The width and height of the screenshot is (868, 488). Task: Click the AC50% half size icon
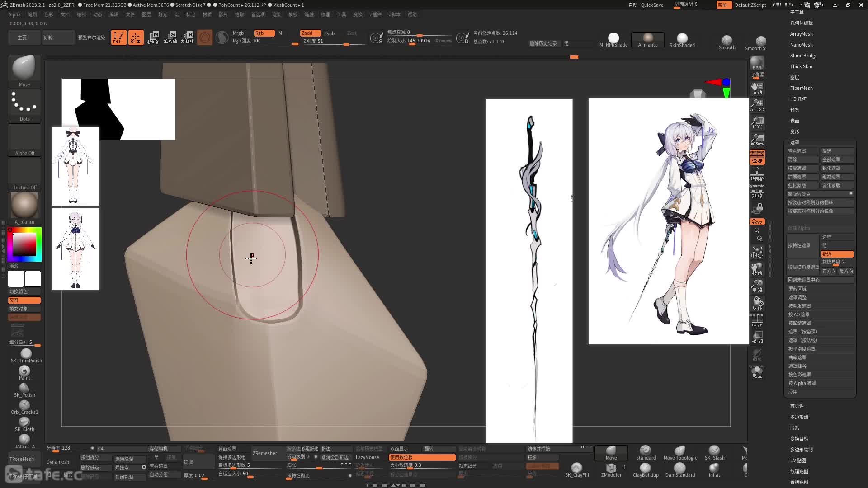point(757,140)
